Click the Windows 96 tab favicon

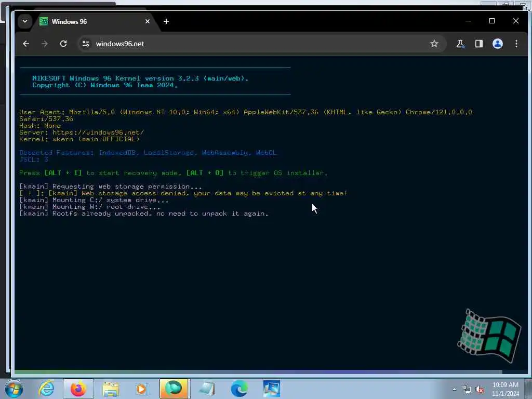(x=44, y=21)
